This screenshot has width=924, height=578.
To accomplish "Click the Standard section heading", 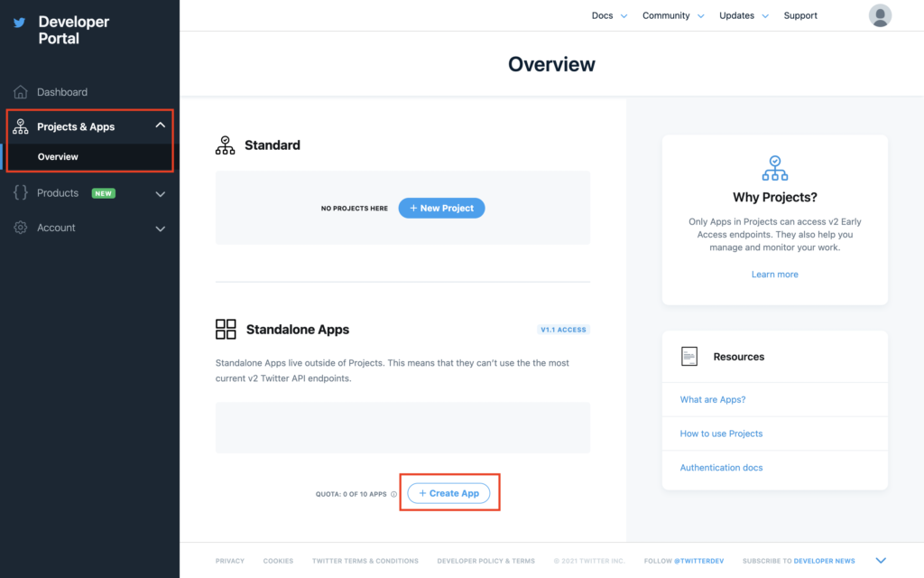I will click(273, 145).
